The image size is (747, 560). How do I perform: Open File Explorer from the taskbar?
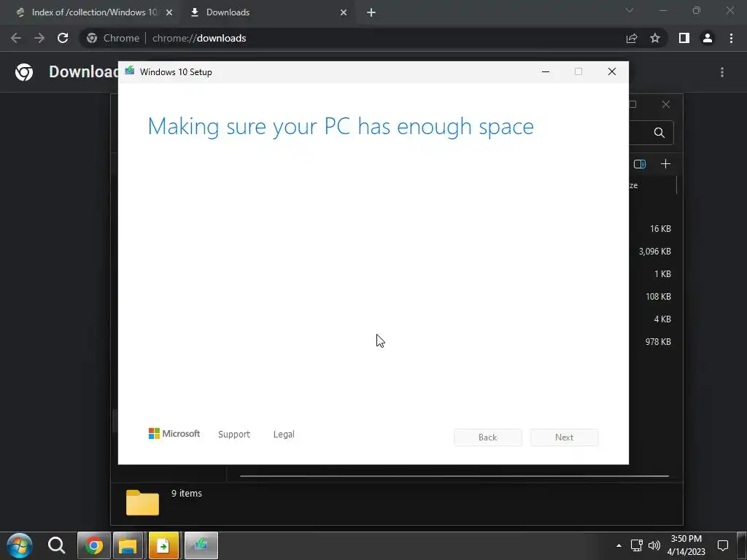pos(128,545)
